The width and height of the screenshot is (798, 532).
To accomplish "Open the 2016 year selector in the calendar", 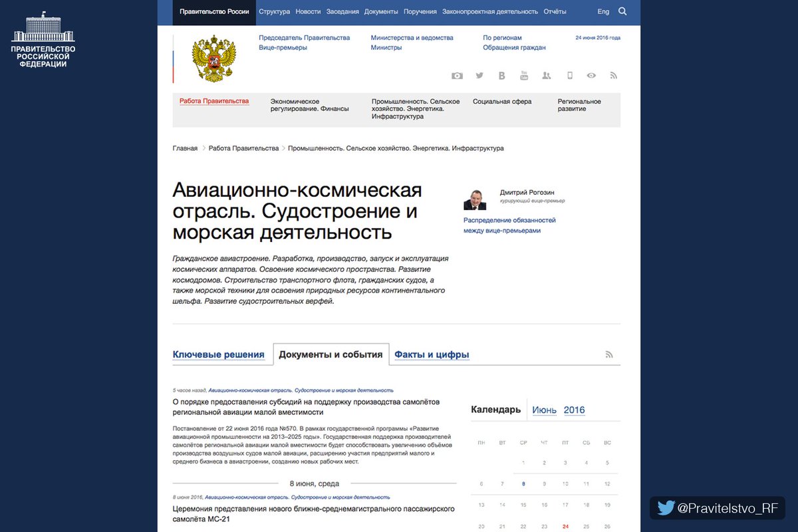I will 575,410.
